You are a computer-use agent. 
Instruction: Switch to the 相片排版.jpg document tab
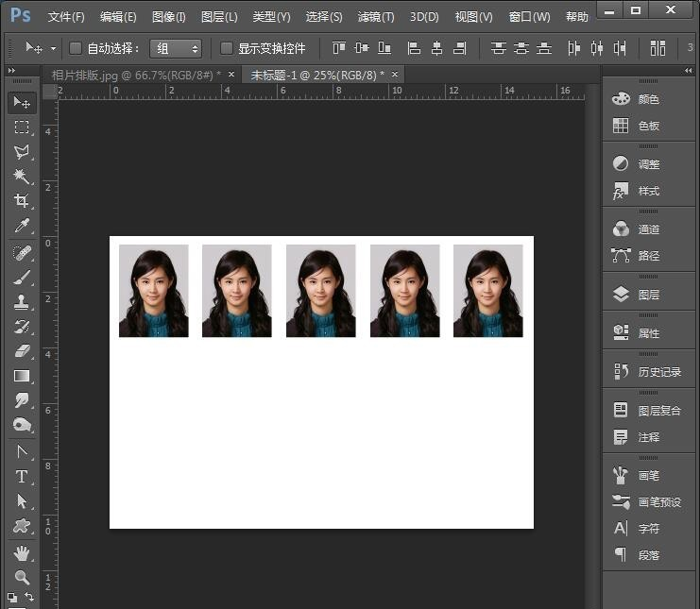coord(132,75)
